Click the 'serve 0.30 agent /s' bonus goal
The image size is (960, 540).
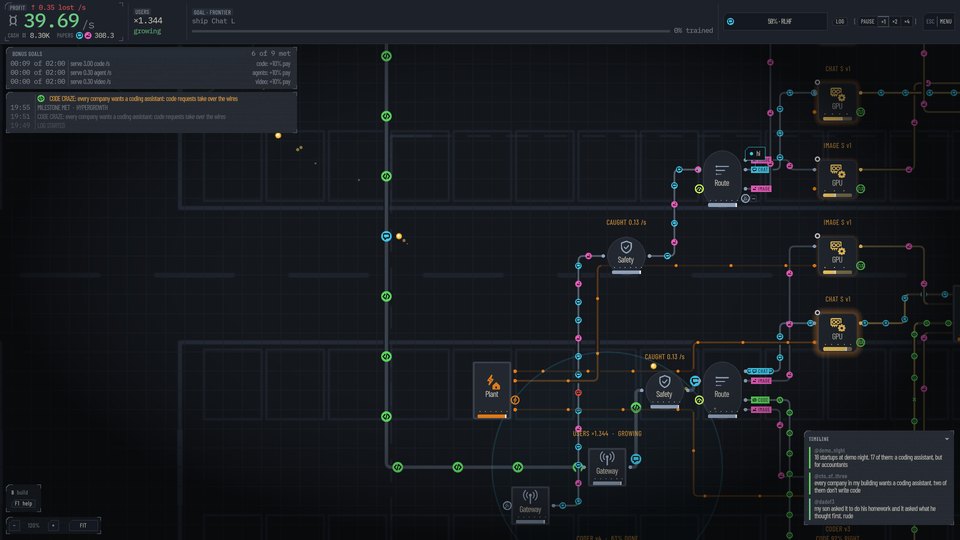point(151,73)
